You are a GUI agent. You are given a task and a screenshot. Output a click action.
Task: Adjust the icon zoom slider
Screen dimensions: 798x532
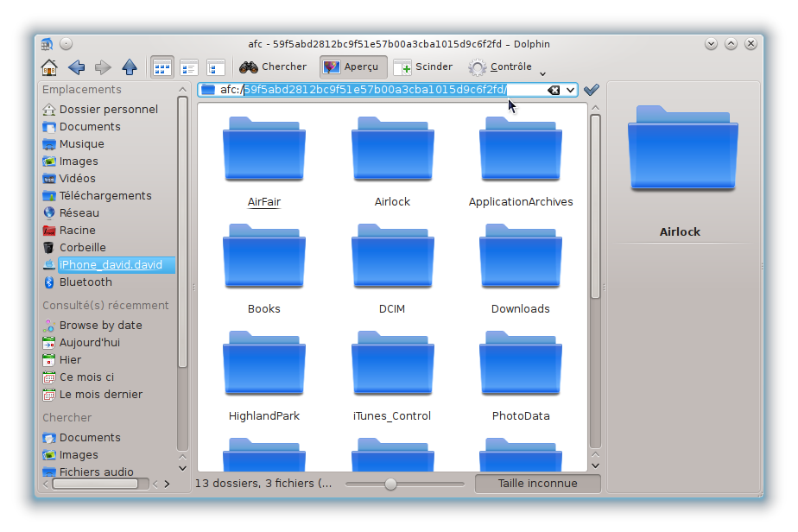tap(390, 484)
